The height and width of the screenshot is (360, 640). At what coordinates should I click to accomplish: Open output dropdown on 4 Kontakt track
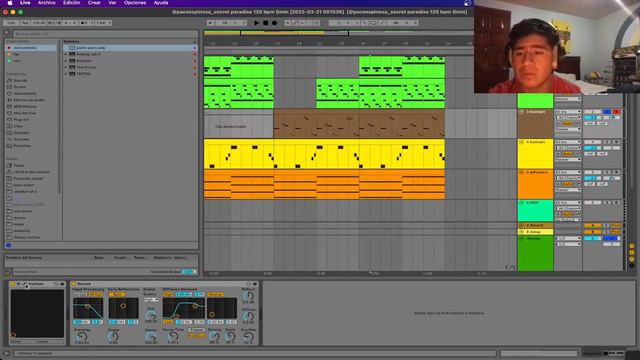[568, 160]
